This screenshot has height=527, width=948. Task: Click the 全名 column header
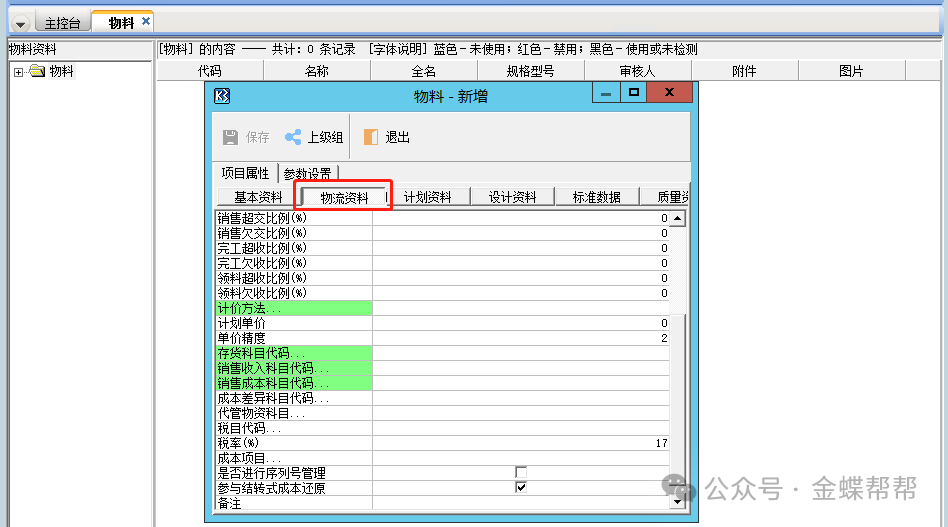coord(424,71)
